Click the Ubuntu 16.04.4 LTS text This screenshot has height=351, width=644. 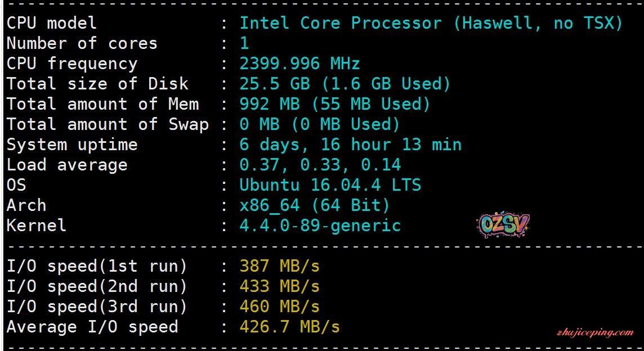(x=330, y=185)
